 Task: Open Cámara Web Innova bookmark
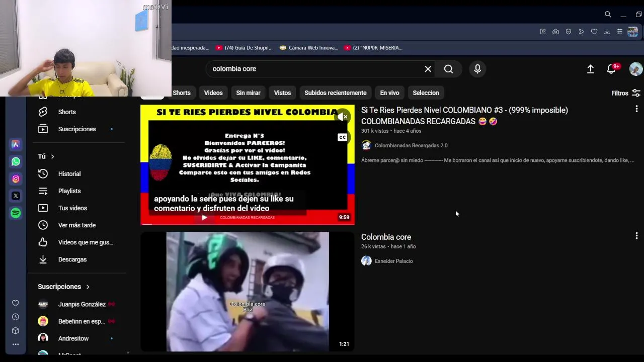click(x=309, y=48)
